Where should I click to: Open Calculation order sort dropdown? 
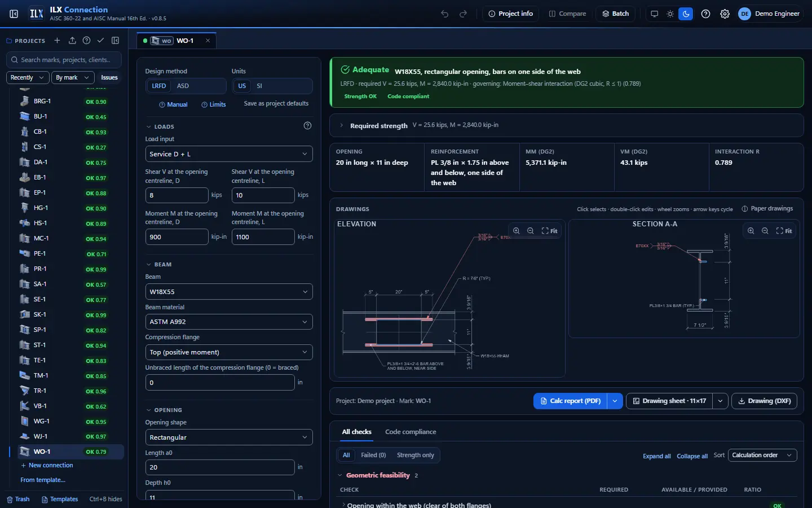coord(762,455)
